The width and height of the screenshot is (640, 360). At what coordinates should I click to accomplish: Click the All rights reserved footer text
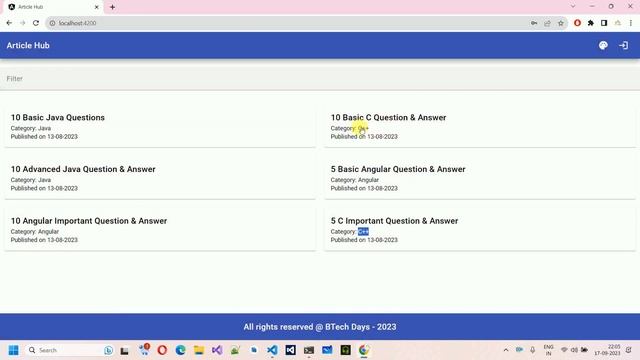click(x=320, y=327)
